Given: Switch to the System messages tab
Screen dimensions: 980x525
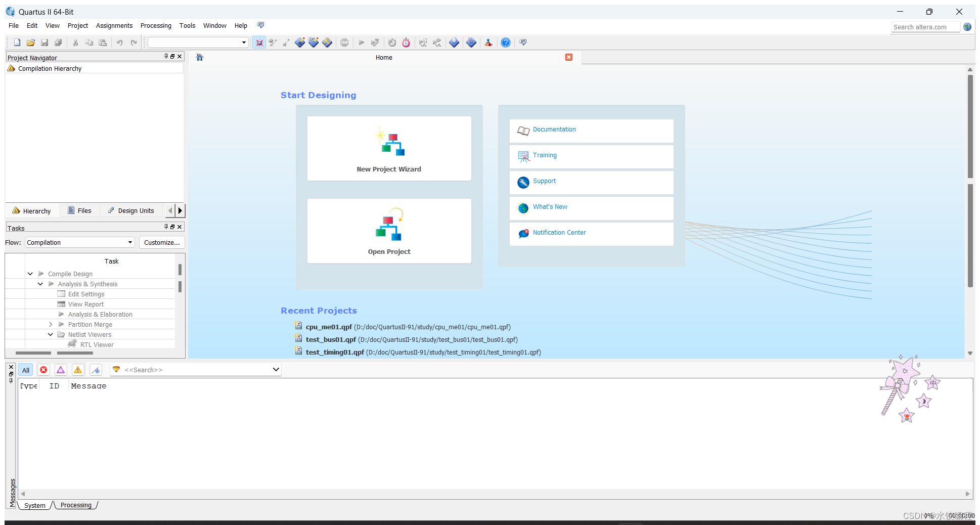Looking at the screenshot, I should 34,505.
